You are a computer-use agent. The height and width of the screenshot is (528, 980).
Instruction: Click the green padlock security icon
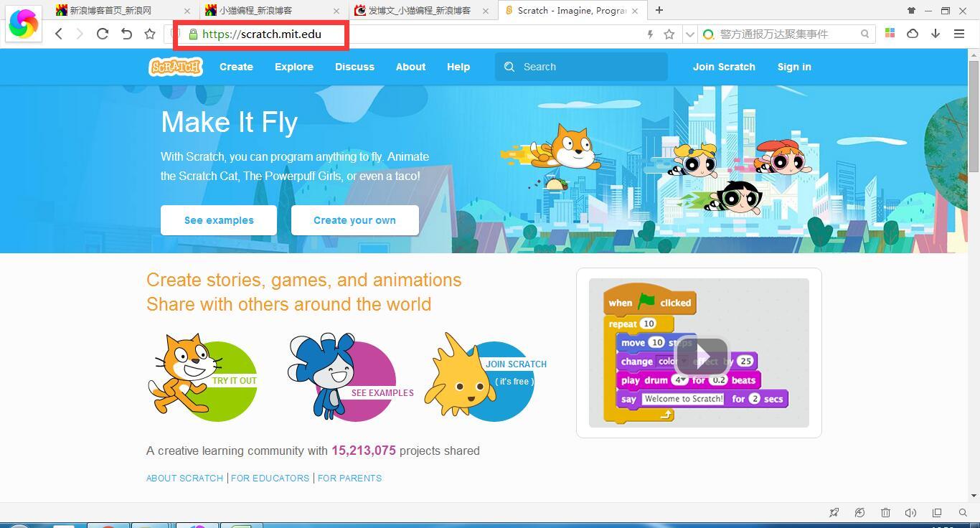193,34
